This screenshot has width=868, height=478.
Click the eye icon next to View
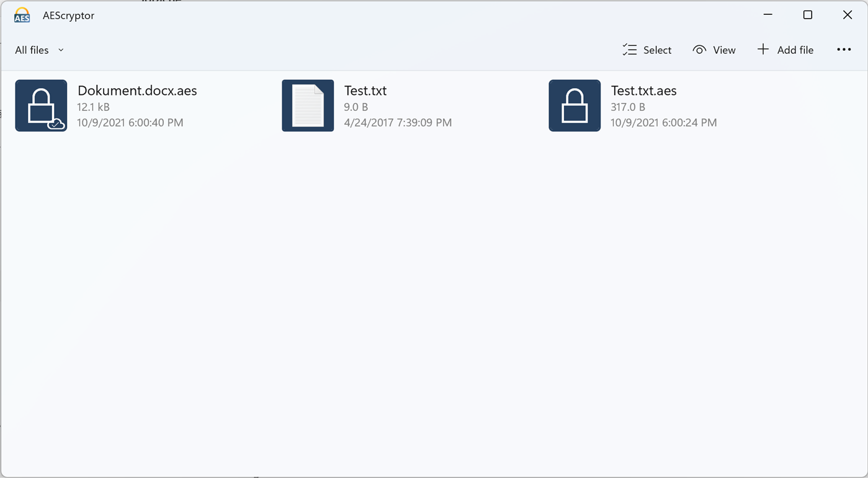click(x=699, y=49)
